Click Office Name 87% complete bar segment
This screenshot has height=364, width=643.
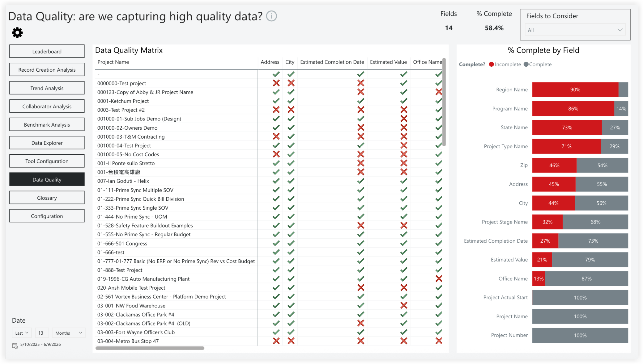(586, 278)
